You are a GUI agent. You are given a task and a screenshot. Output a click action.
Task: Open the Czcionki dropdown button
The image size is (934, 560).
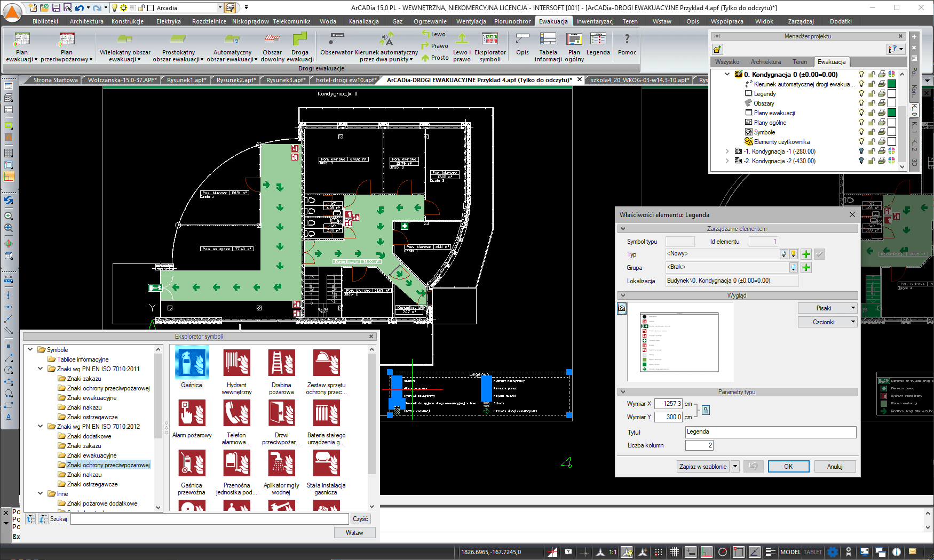(x=827, y=322)
